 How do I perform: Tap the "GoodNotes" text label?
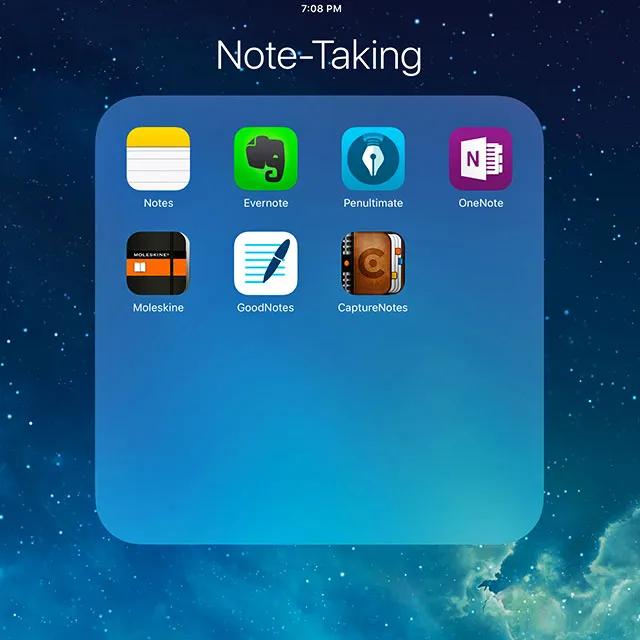click(266, 308)
